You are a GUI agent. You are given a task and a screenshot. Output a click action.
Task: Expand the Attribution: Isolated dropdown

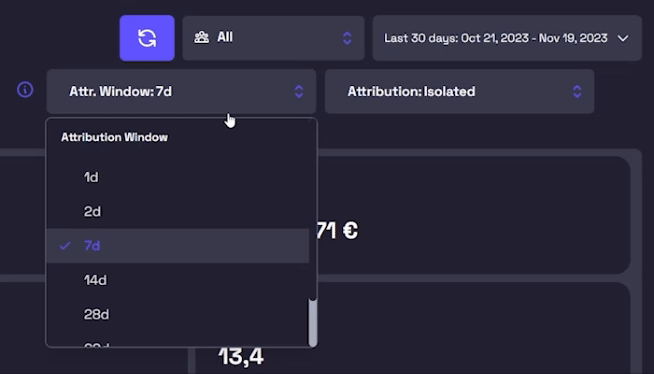(x=459, y=91)
